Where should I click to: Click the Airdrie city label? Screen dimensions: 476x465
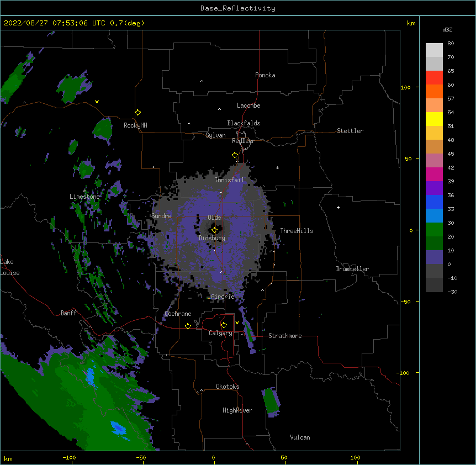click(223, 297)
